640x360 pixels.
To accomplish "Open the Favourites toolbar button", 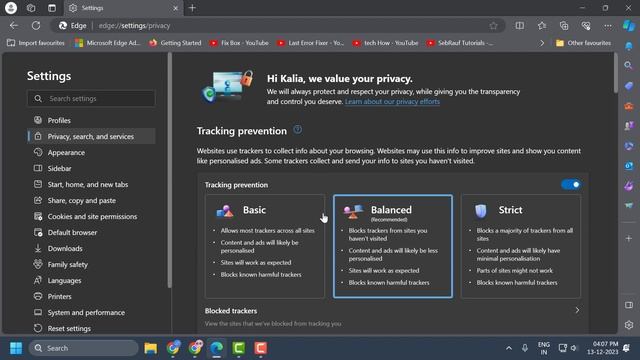I will coord(542,26).
